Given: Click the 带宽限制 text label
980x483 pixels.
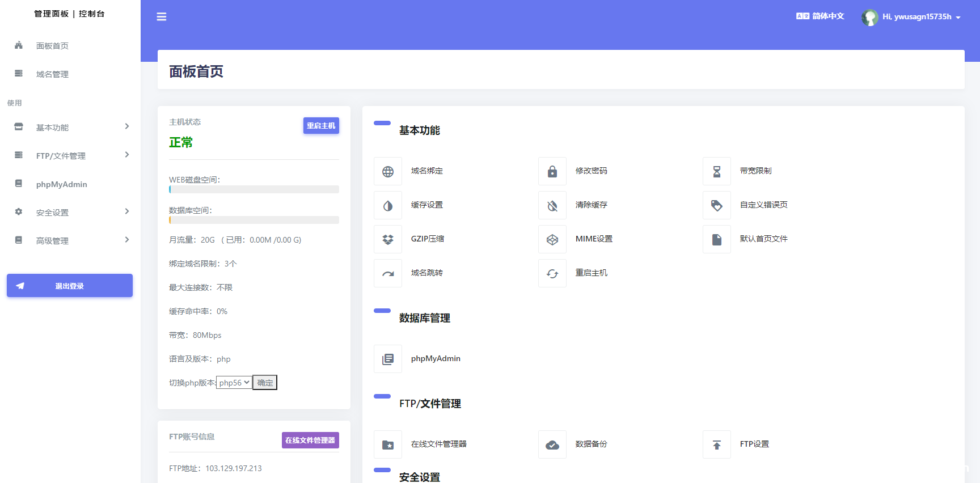Looking at the screenshot, I should click(756, 171).
